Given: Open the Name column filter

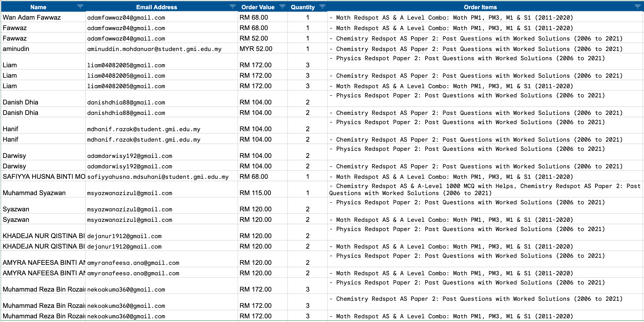Looking at the screenshot, I should (80, 7).
